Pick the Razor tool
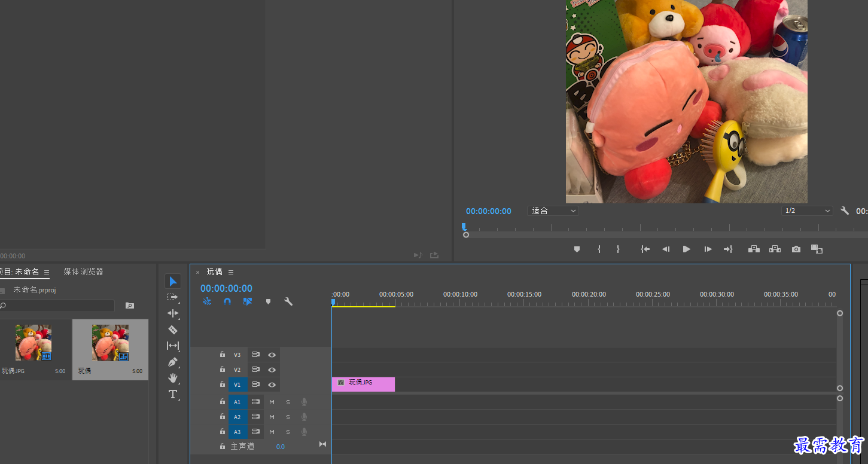This screenshot has width=868, height=464. click(173, 329)
